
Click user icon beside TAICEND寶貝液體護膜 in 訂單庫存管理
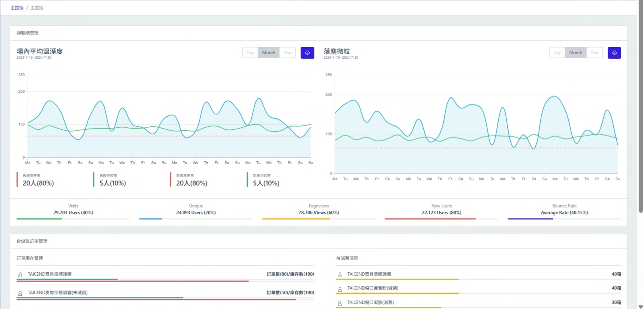[20, 275]
